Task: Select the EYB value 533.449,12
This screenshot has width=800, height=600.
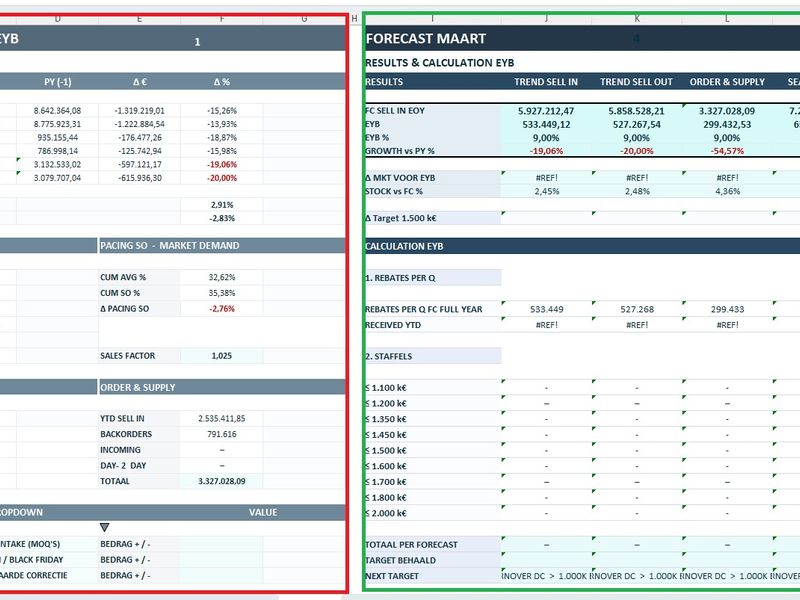Action: point(546,124)
